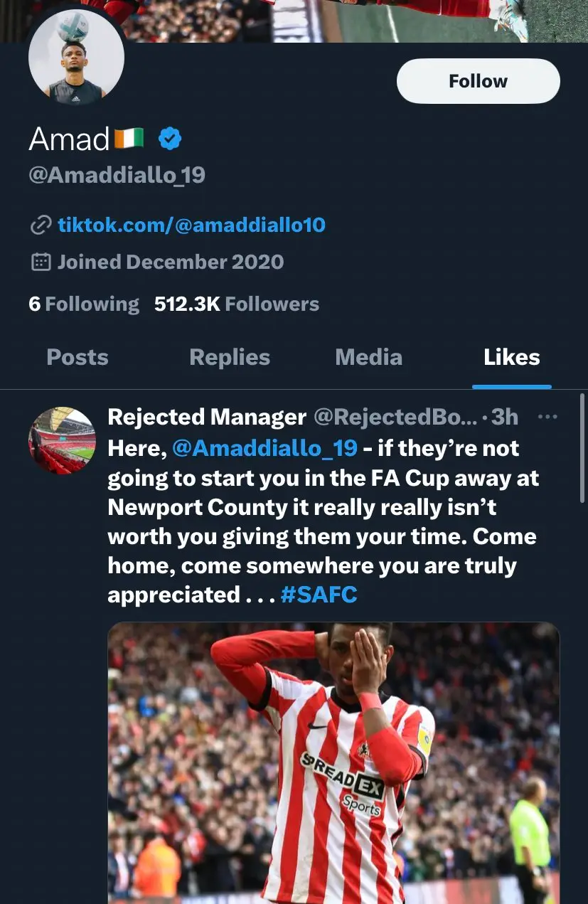
Task: Open the Sunderland player photo in the post
Action: point(333,761)
